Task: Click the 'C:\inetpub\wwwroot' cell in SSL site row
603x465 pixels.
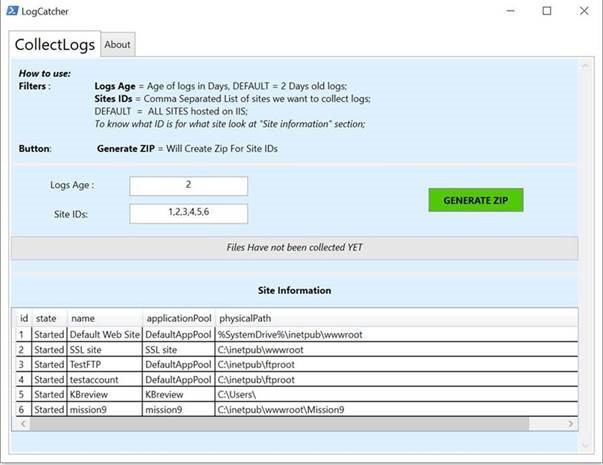Action: 396,350
